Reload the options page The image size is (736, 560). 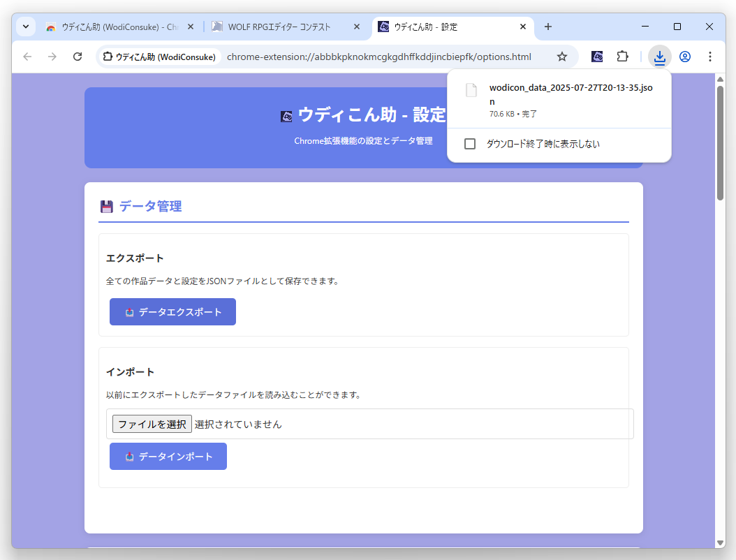[x=78, y=57]
